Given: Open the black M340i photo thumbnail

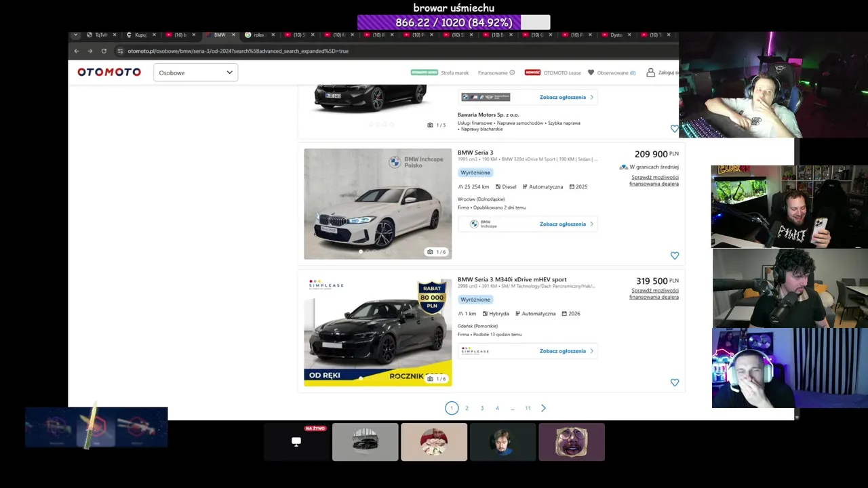Looking at the screenshot, I should click(x=378, y=331).
